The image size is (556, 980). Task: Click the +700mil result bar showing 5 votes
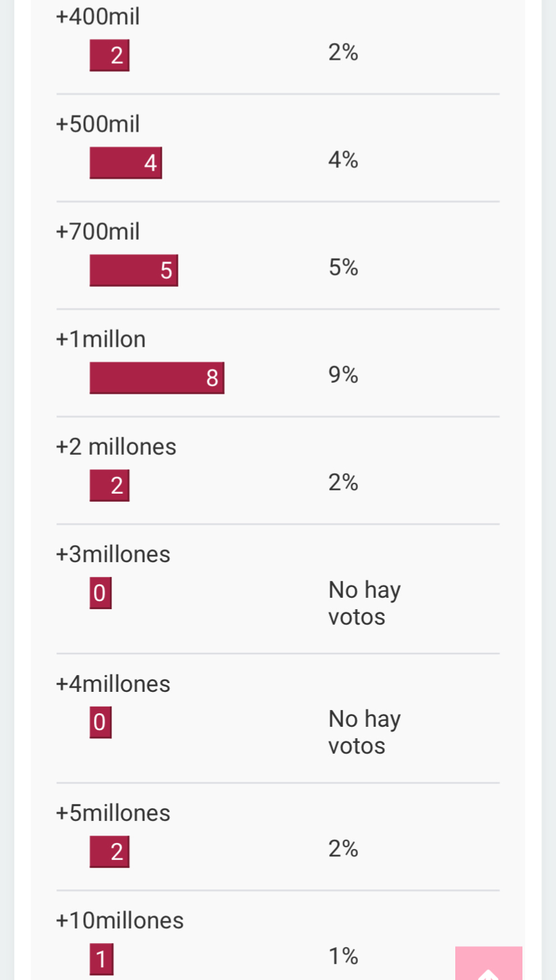134,270
